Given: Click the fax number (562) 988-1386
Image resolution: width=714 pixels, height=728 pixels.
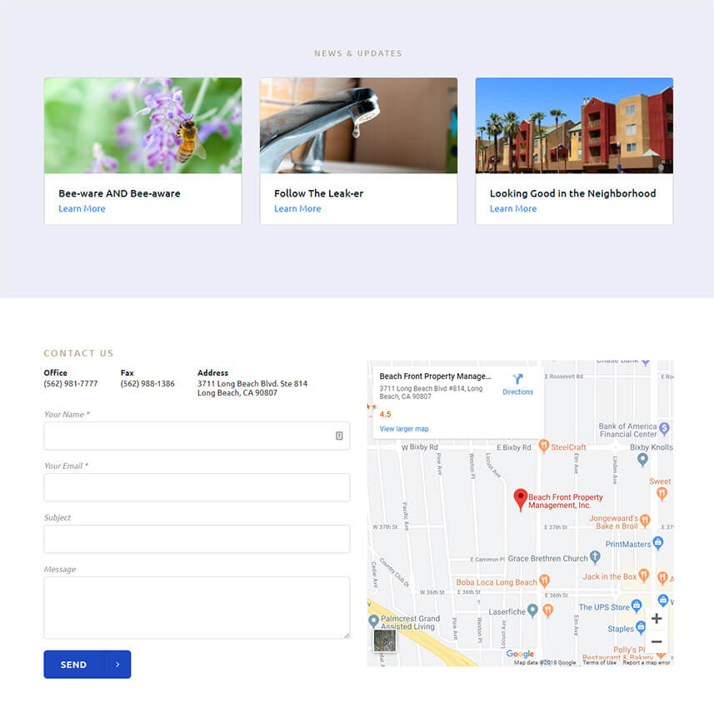Looking at the screenshot, I should coord(147,384).
